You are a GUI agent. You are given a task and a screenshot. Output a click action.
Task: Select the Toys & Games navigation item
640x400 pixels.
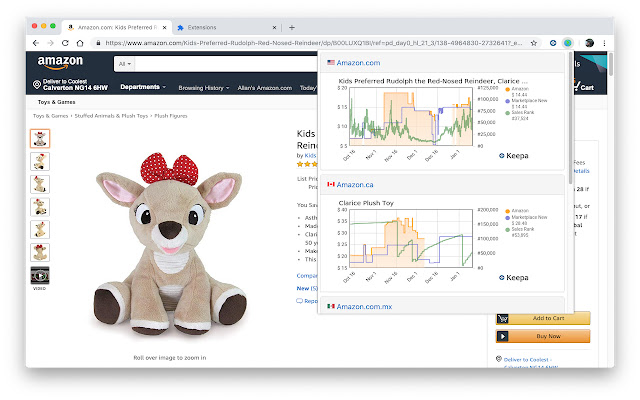[58, 102]
